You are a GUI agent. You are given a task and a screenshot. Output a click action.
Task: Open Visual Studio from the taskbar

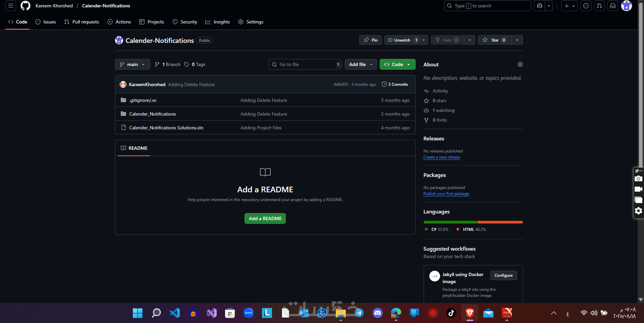[x=212, y=313]
